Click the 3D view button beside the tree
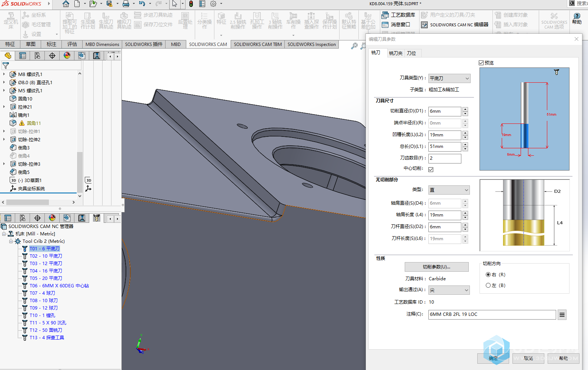 pyautogui.click(x=88, y=180)
